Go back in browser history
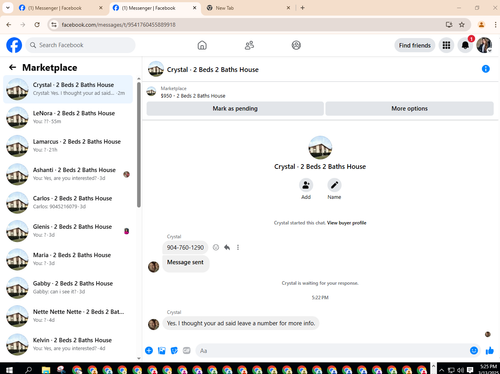Screen dimensions: 500x374 9,25
